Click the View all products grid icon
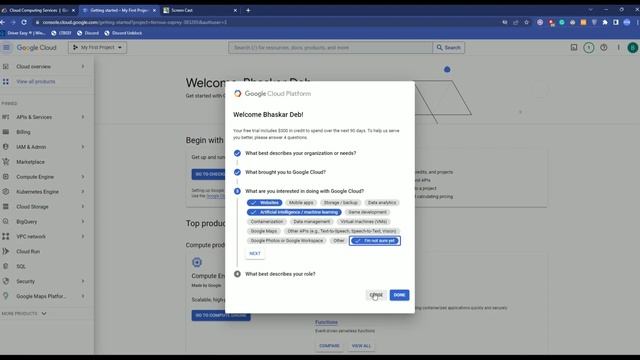This screenshot has width=640, height=360. point(6,82)
